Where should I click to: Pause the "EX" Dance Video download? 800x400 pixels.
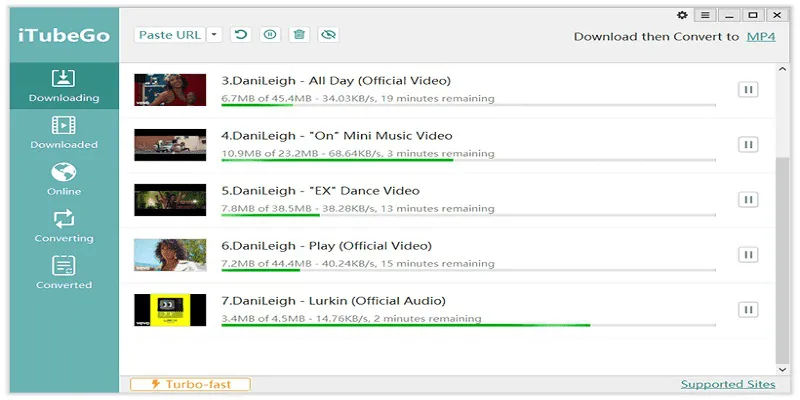[x=748, y=199]
